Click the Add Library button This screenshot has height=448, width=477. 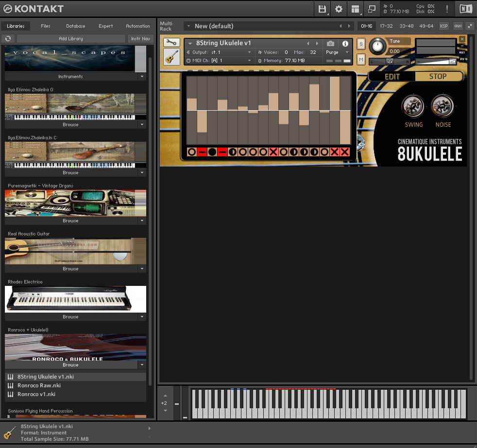point(71,39)
